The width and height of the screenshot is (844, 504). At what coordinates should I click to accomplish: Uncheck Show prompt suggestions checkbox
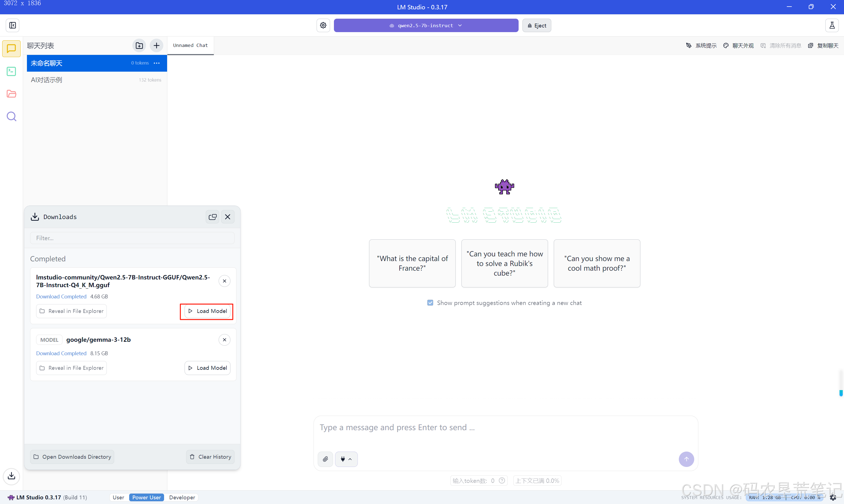430,303
